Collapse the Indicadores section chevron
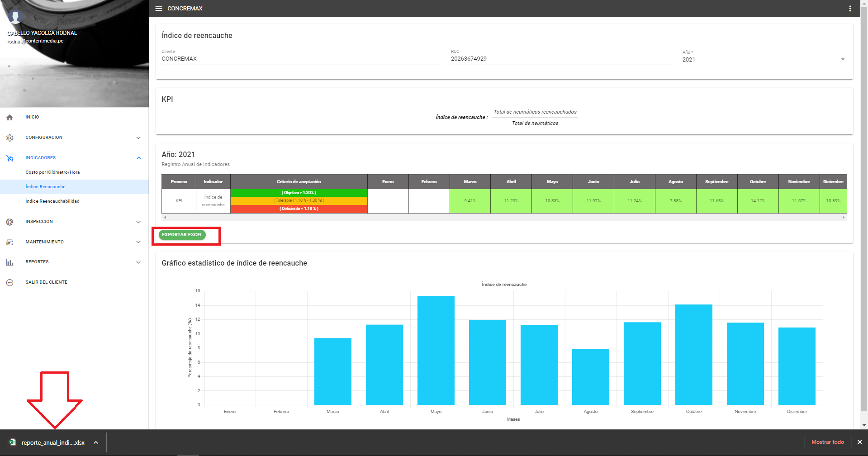 [138, 158]
